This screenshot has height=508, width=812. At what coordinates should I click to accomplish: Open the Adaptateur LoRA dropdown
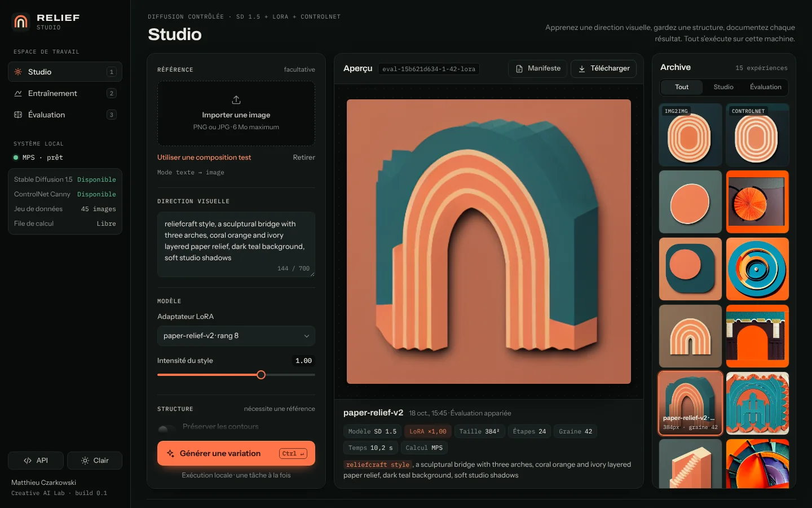pyautogui.click(x=236, y=336)
